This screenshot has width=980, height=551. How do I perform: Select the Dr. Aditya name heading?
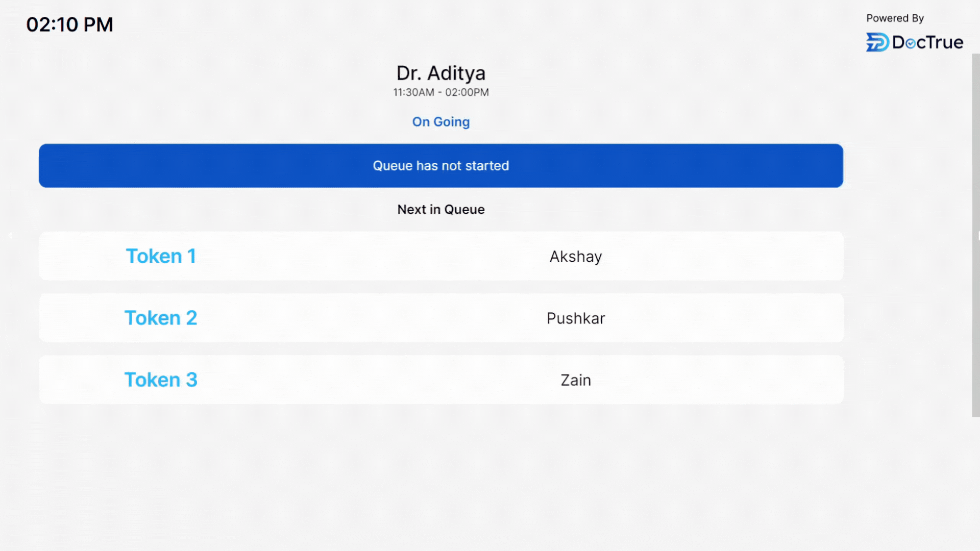pos(440,73)
